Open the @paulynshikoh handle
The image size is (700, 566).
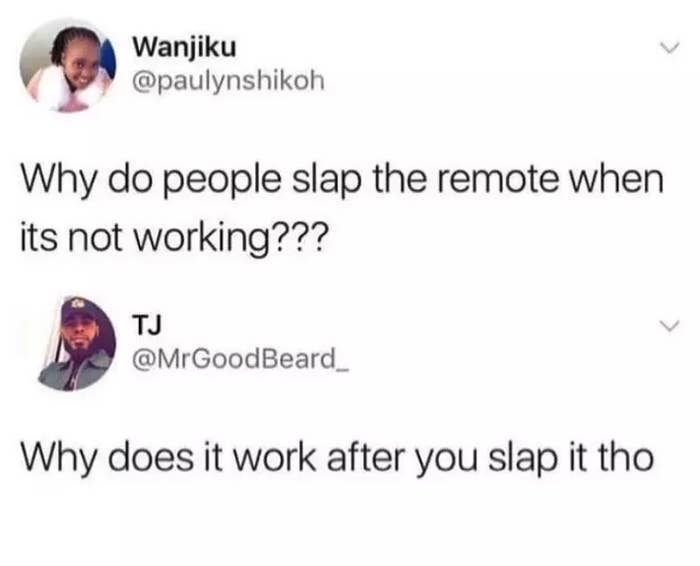(x=228, y=82)
